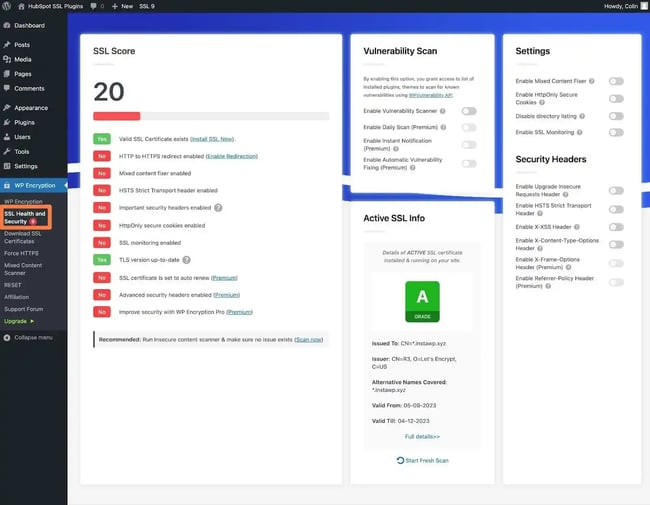The height and width of the screenshot is (505, 650).
Task: Enable the Vulnerability Scanner toggle
Action: click(x=468, y=111)
